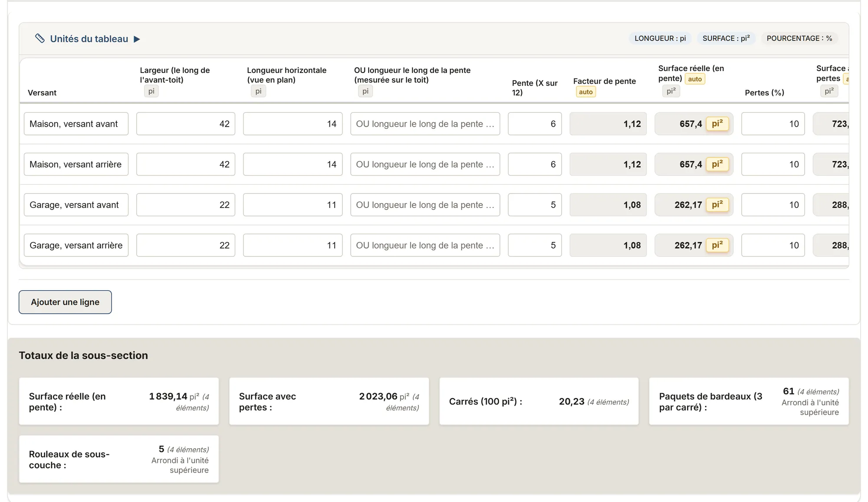Image resolution: width=868 pixels, height=502 pixels.
Task: Select the Pente field for Garage, versant avant
Action: 535,204
